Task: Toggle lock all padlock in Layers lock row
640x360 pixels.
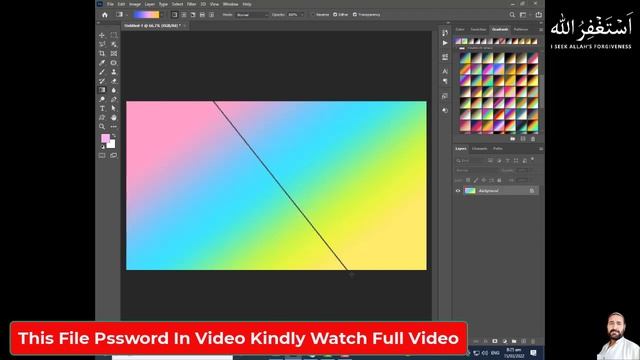Action: tap(499, 180)
